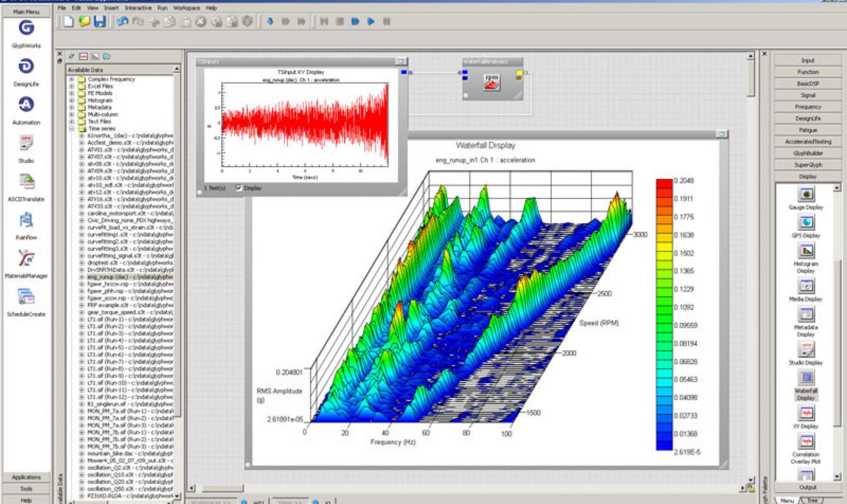Select the Studio Display glyph
This screenshot has height=504, width=847.
click(806, 349)
